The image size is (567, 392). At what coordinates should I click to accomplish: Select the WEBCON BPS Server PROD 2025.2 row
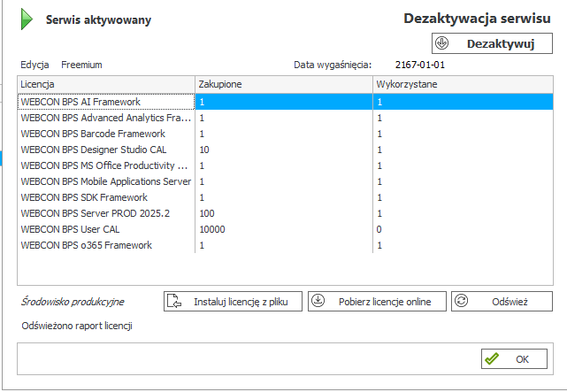pyautogui.click(x=286, y=213)
